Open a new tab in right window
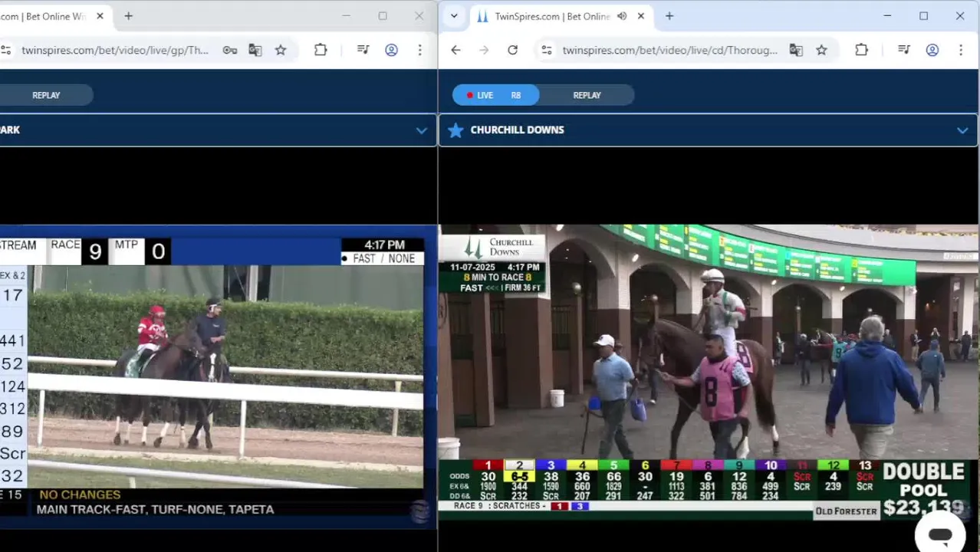The width and height of the screenshot is (980, 552). 669,16
